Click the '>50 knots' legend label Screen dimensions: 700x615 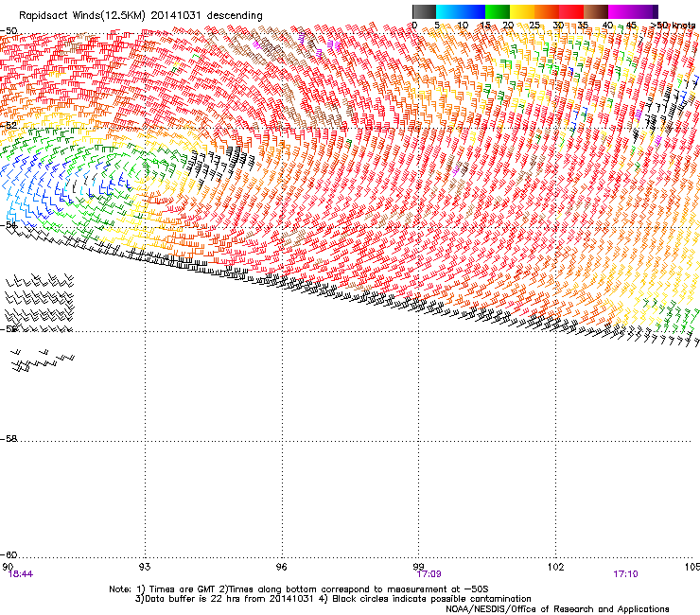pyautogui.click(x=673, y=25)
